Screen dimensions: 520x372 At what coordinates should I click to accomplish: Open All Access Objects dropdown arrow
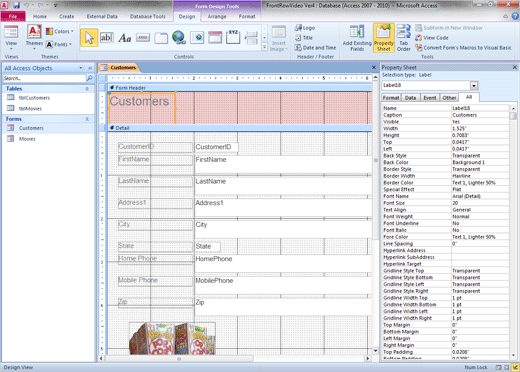81,68
